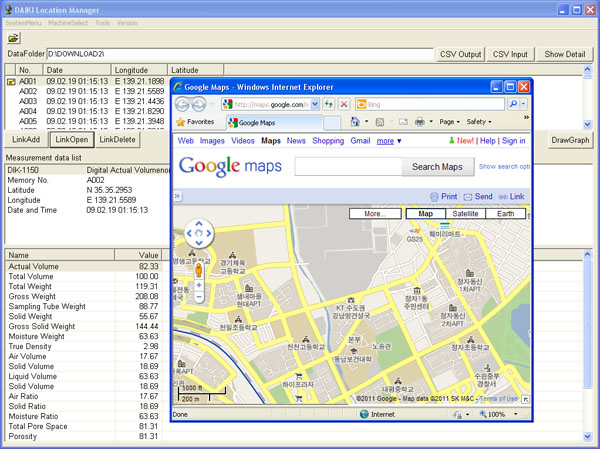Pan the map left with arrow
Screen dimensions: 600x449
click(x=189, y=233)
